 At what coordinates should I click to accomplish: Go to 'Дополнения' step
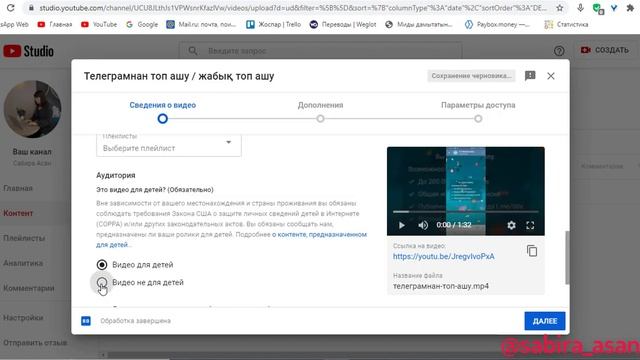320,111
